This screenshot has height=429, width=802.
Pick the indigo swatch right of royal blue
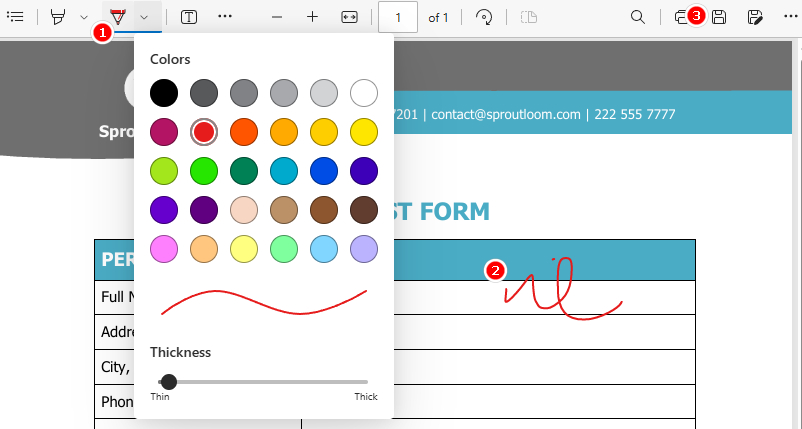[x=364, y=171]
